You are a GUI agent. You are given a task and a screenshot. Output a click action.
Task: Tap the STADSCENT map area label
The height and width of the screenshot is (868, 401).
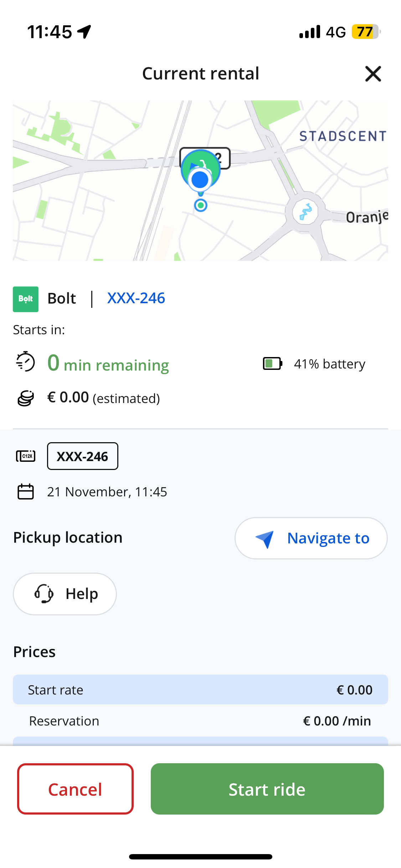coord(343,136)
